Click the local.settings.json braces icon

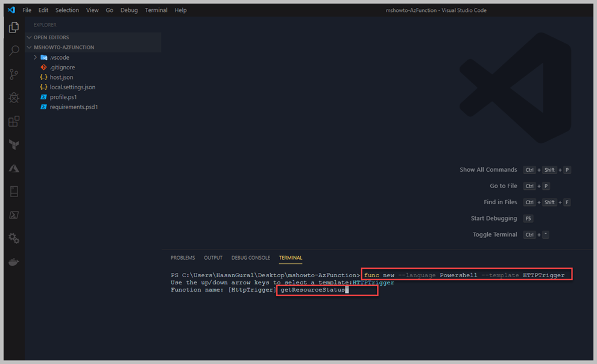point(44,87)
